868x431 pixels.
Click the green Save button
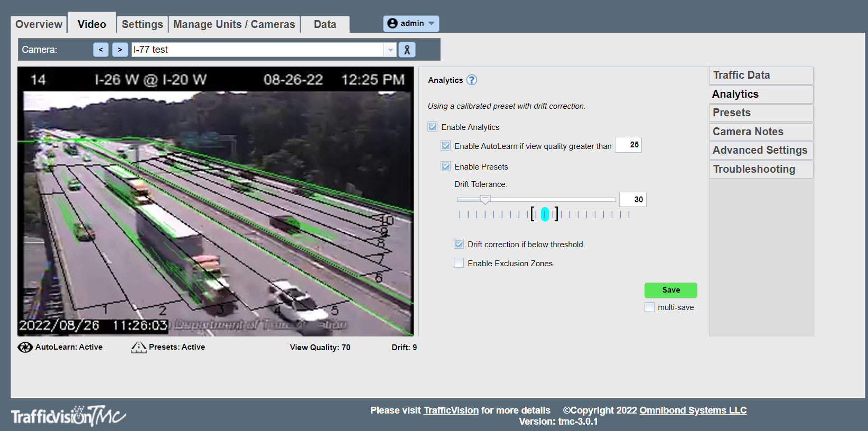(x=671, y=290)
